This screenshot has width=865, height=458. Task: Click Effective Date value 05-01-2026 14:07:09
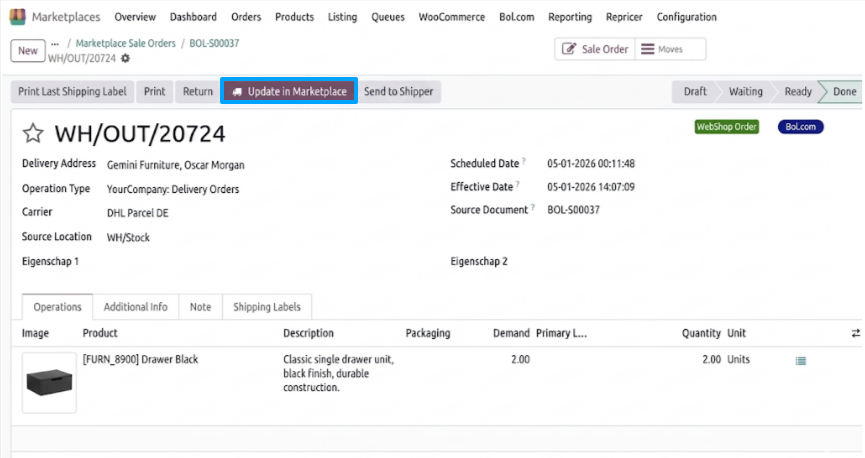point(591,187)
